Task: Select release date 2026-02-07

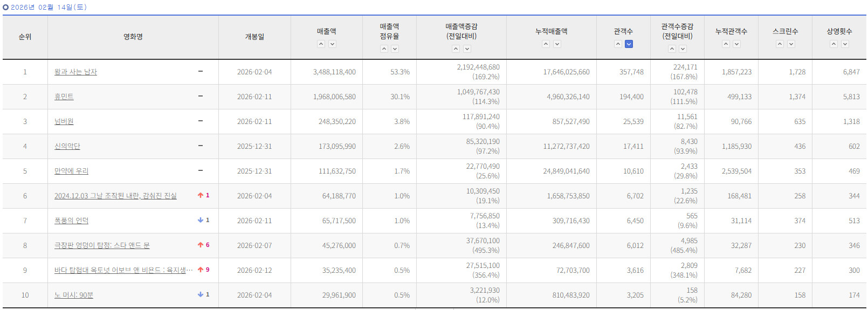Action: pyautogui.click(x=254, y=245)
